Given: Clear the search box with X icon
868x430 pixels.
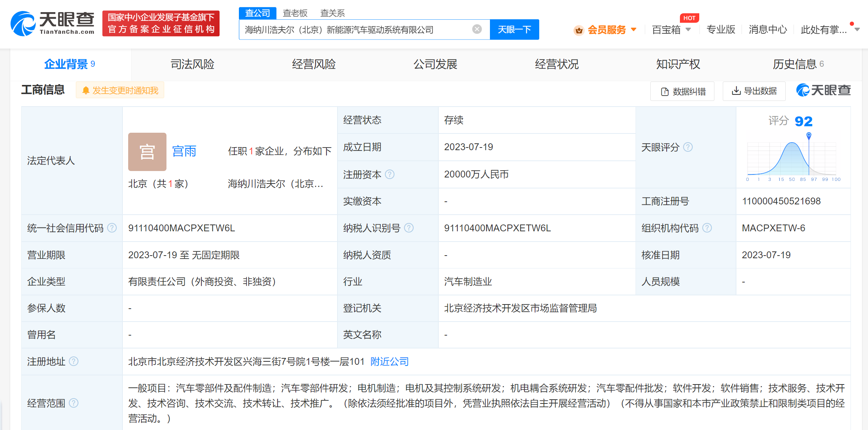Looking at the screenshot, I should click(477, 29).
